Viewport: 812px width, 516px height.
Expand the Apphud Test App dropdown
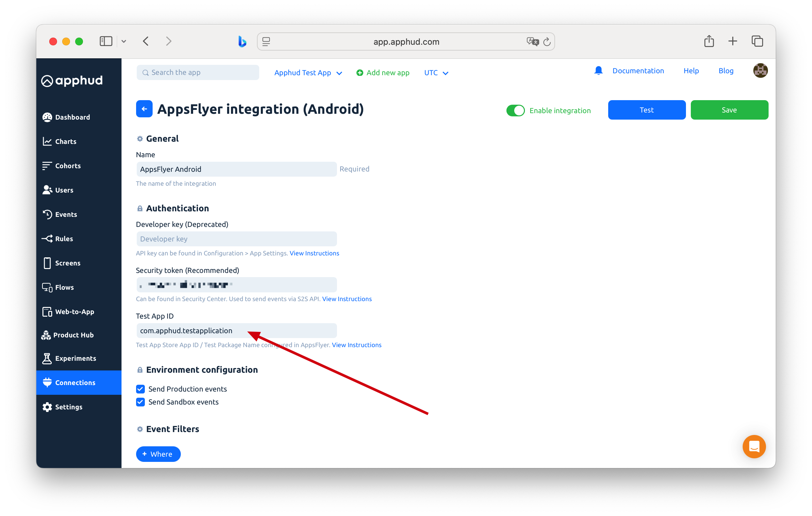point(308,73)
